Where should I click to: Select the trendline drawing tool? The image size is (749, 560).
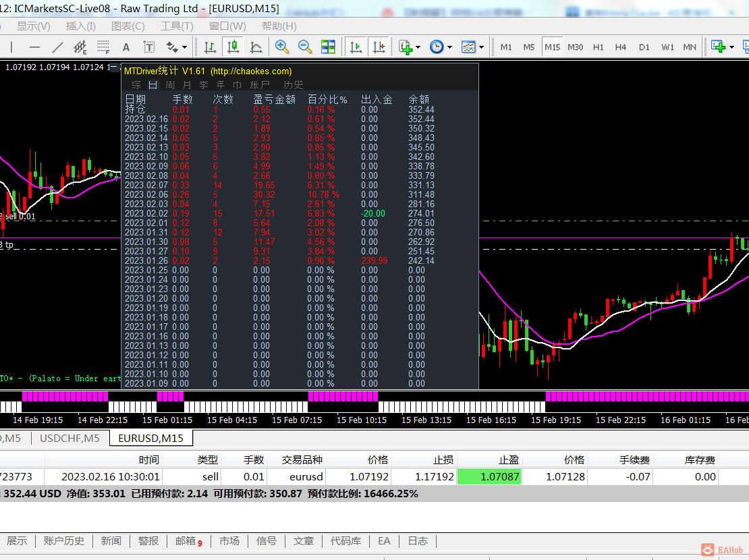coord(57,47)
